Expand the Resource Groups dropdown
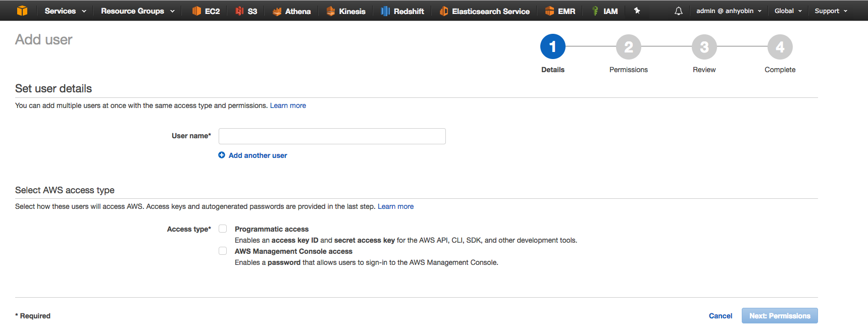The height and width of the screenshot is (331, 868). pos(137,11)
